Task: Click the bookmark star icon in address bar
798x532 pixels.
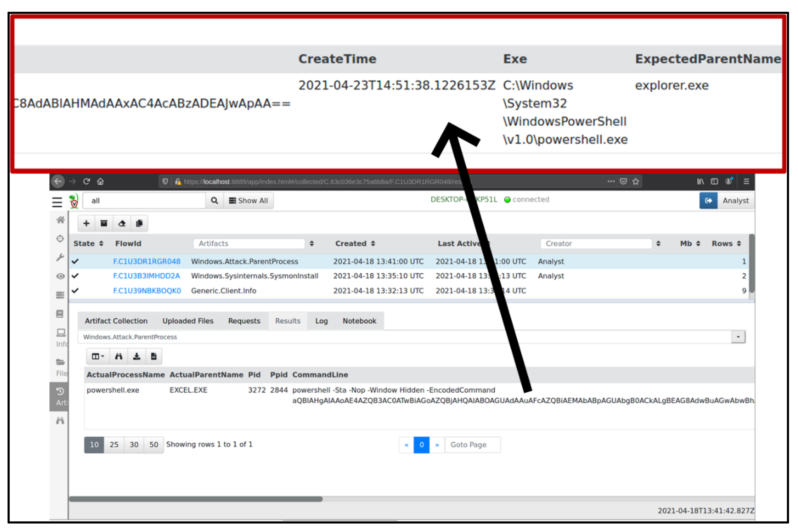Action: pyautogui.click(x=635, y=182)
